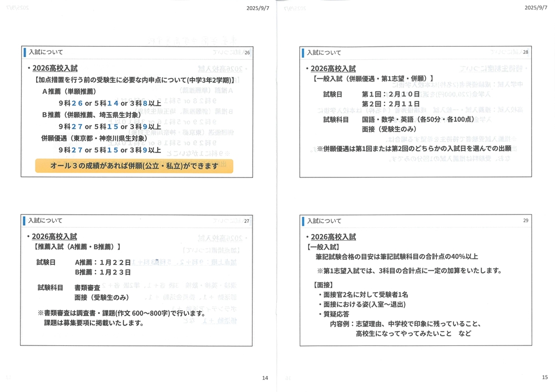The height and width of the screenshot is (392, 555).
Task: Click slide number 29 badge
Action: (525, 221)
